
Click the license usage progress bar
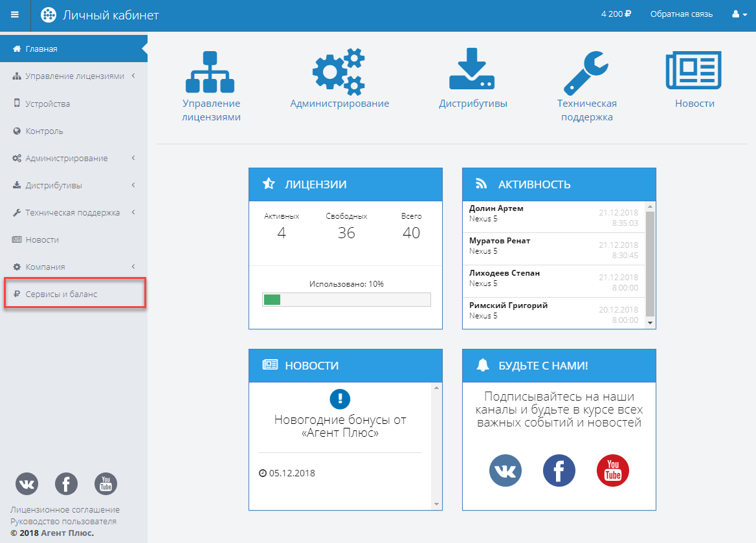(x=346, y=300)
